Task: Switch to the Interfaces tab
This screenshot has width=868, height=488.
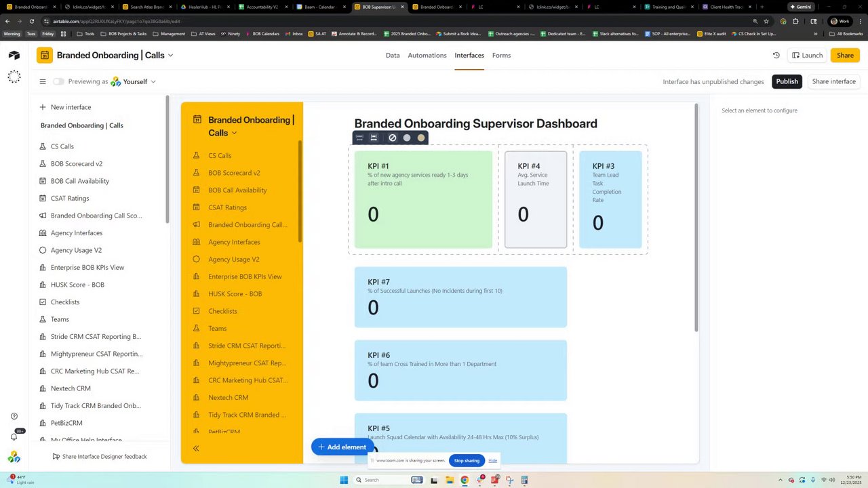Action: click(469, 56)
